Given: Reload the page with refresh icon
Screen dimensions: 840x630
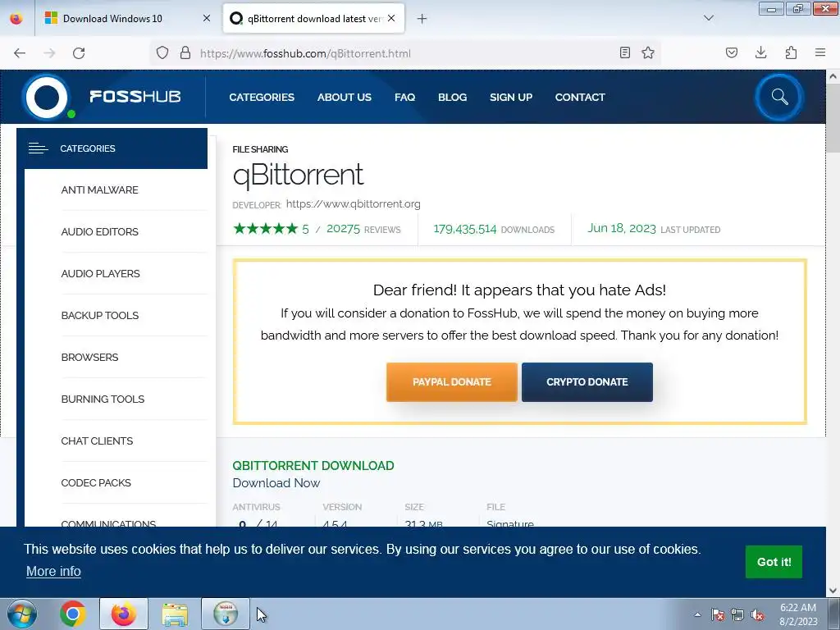Looking at the screenshot, I should pos(79,53).
